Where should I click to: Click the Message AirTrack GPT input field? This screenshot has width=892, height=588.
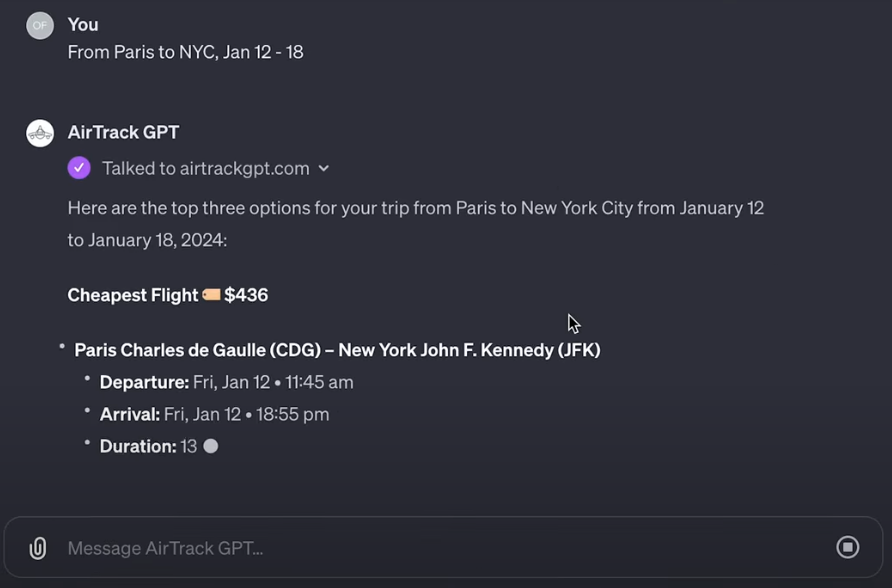point(444,547)
